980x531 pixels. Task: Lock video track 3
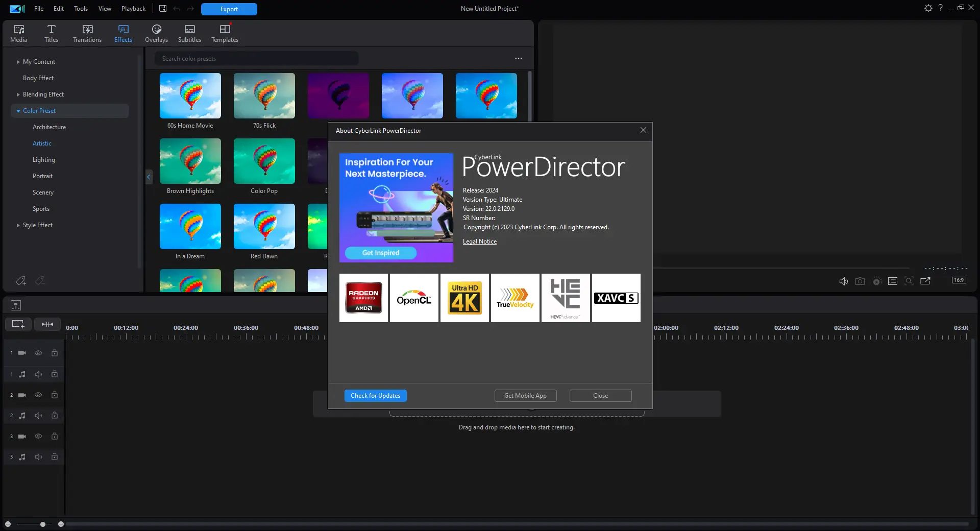pos(55,436)
